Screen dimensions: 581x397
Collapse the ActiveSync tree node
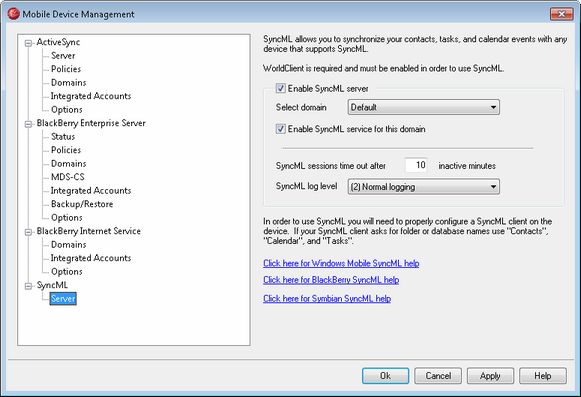click(x=28, y=43)
